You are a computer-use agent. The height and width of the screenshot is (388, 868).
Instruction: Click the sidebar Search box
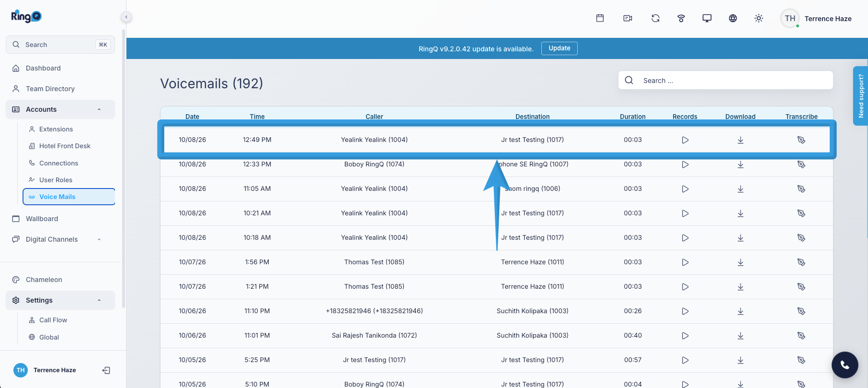click(x=60, y=45)
